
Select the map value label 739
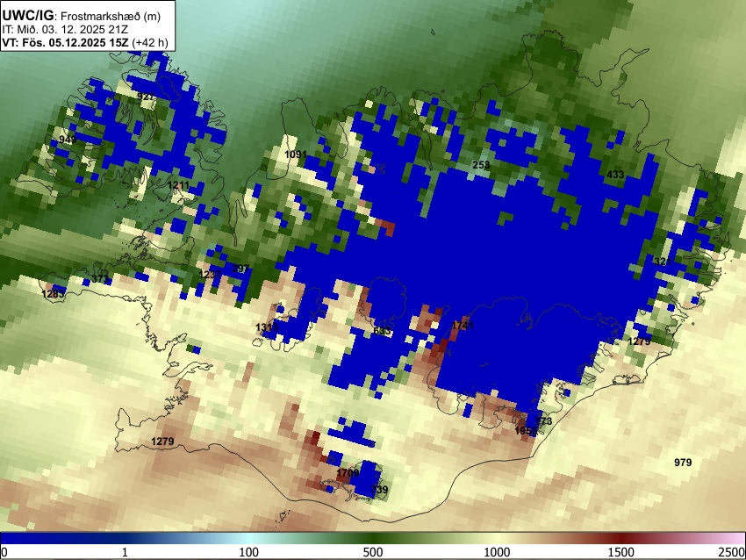(379, 489)
